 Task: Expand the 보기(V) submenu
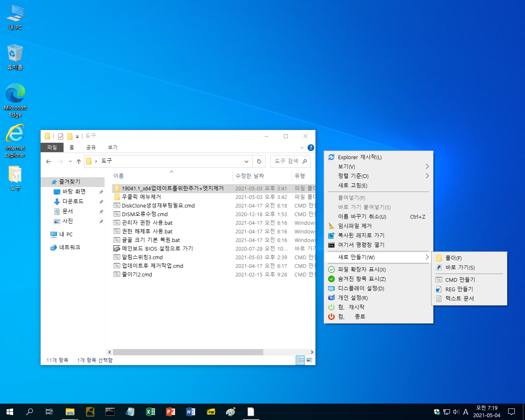(x=378, y=167)
